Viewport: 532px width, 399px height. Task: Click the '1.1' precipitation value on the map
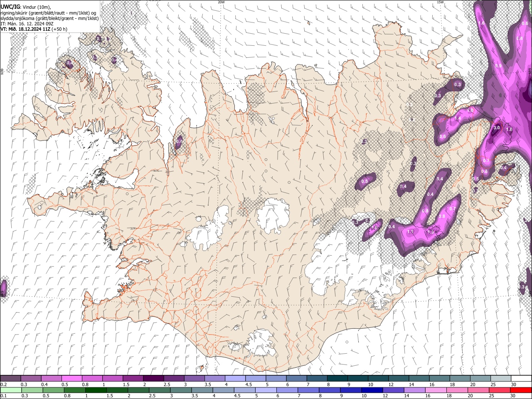click(411, 232)
